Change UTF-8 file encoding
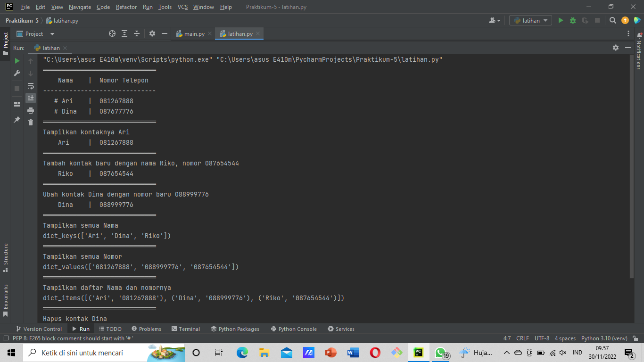Viewport: 644px width, 362px height. [x=542, y=338]
